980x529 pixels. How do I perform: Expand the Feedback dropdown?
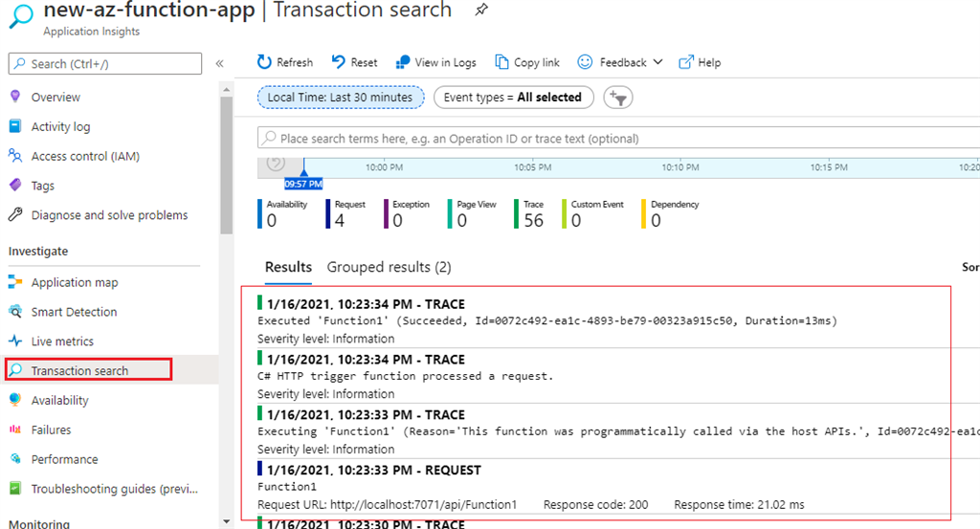[657, 62]
